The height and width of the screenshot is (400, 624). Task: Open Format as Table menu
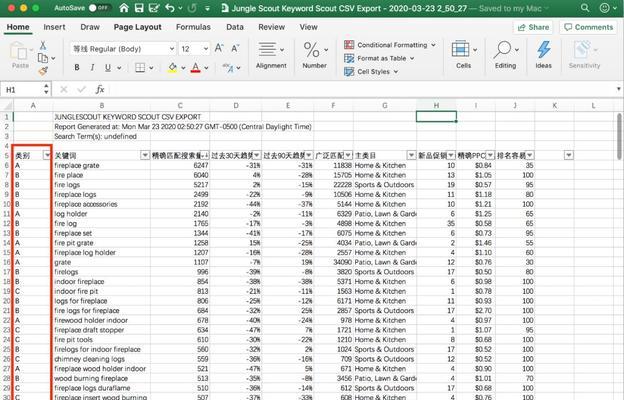379,59
